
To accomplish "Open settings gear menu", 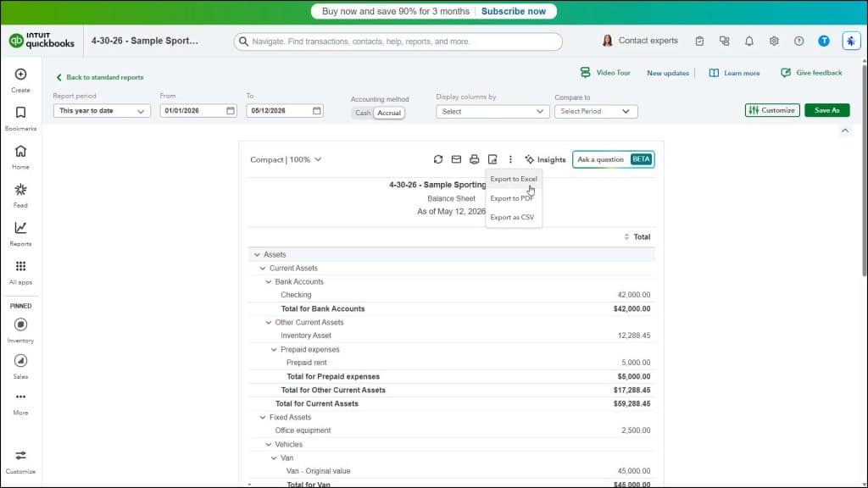I will click(x=774, y=41).
